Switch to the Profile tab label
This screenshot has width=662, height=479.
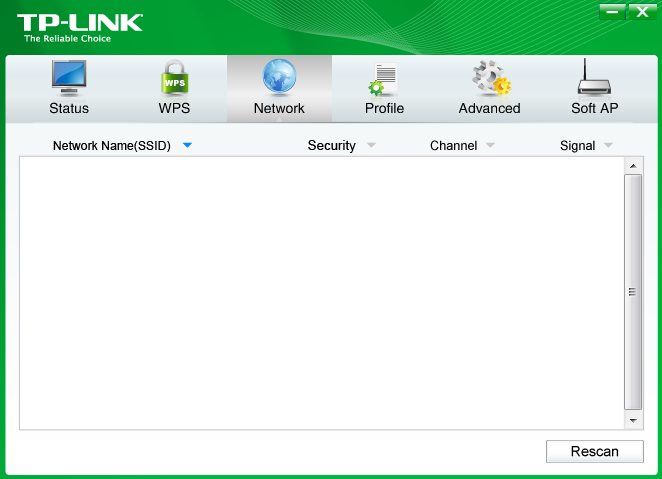coord(384,108)
